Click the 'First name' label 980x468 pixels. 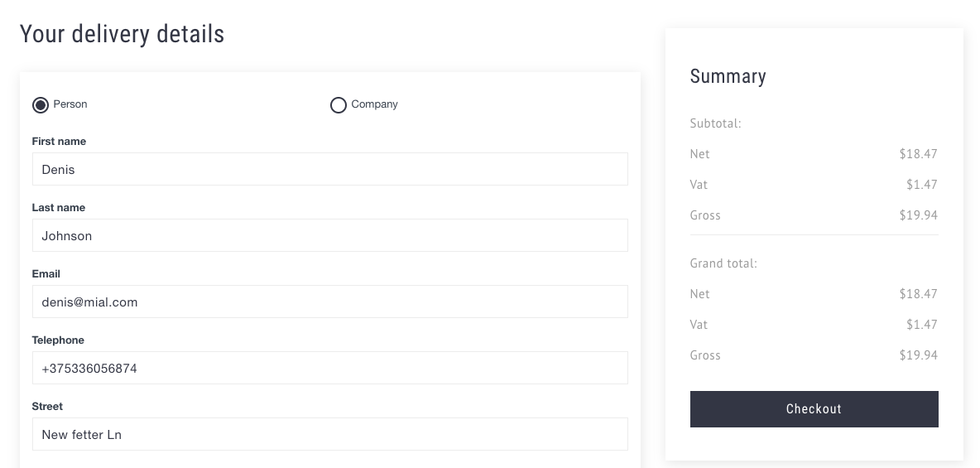[59, 142]
